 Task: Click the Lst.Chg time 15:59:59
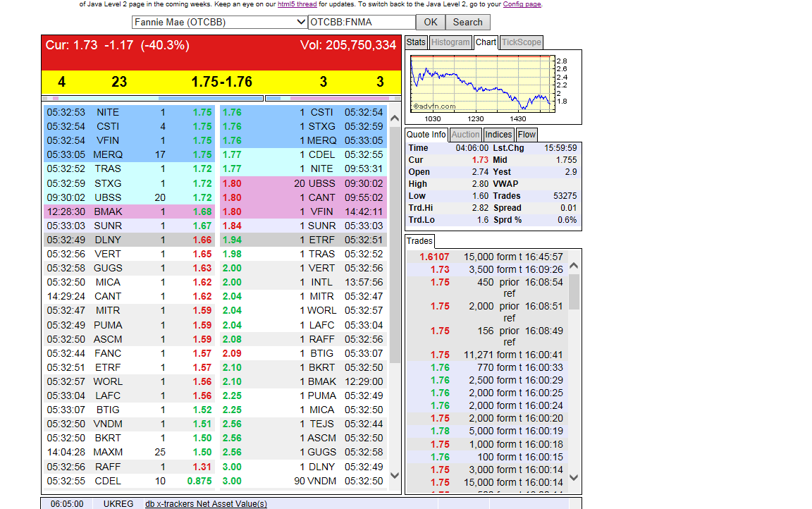(560, 149)
